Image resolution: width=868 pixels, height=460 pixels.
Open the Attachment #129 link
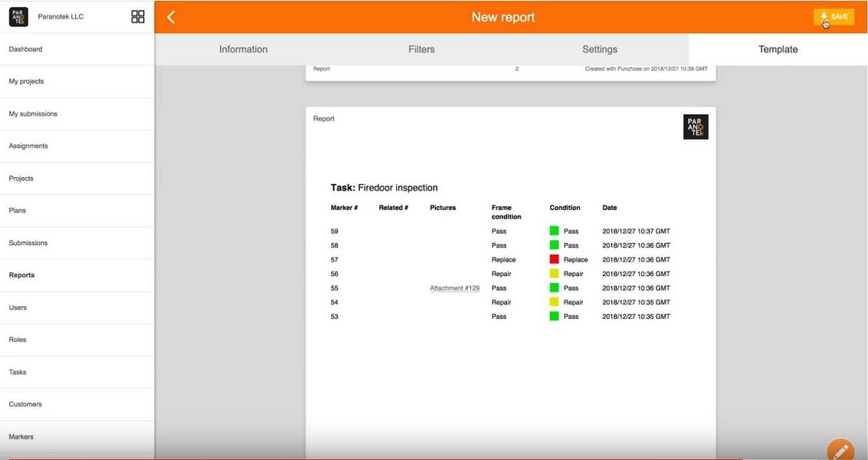454,288
